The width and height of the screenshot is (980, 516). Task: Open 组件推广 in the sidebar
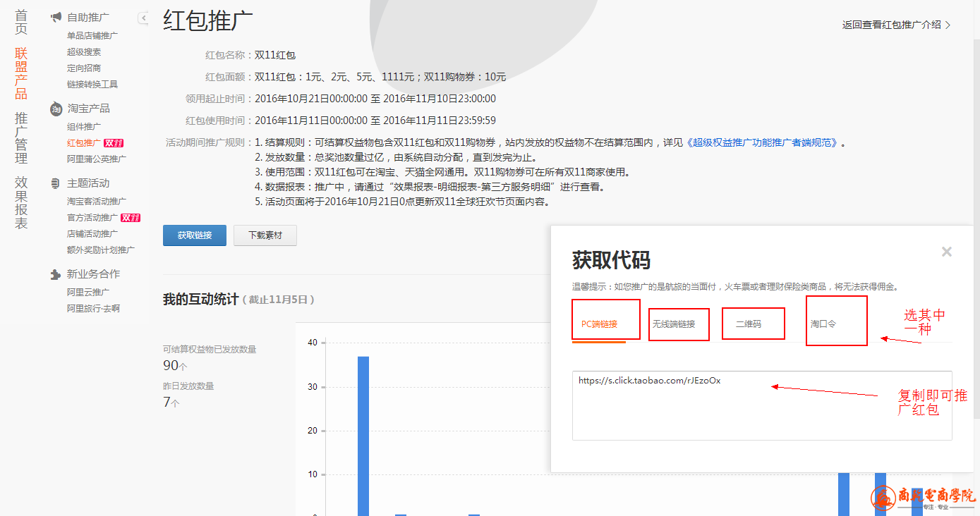tap(84, 126)
